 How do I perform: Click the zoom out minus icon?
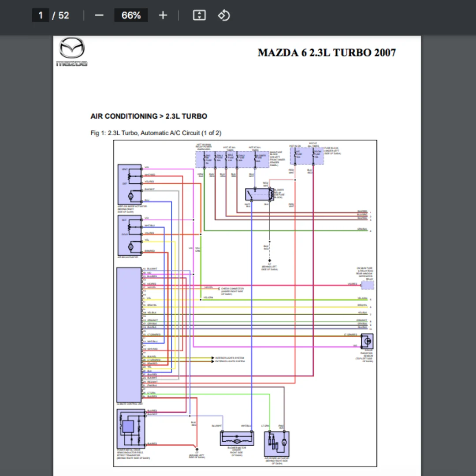tap(99, 15)
